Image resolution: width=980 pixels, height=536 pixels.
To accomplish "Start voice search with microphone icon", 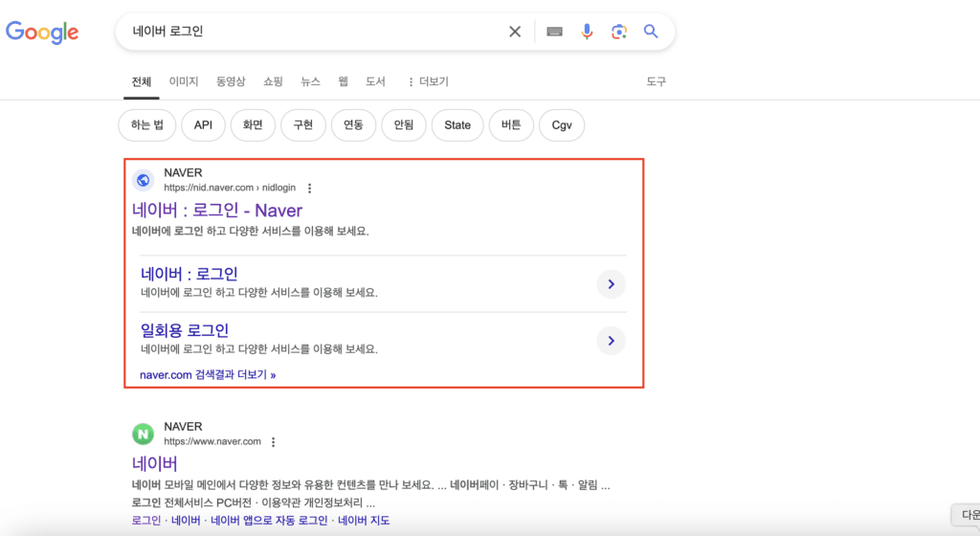I will pos(587,32).
